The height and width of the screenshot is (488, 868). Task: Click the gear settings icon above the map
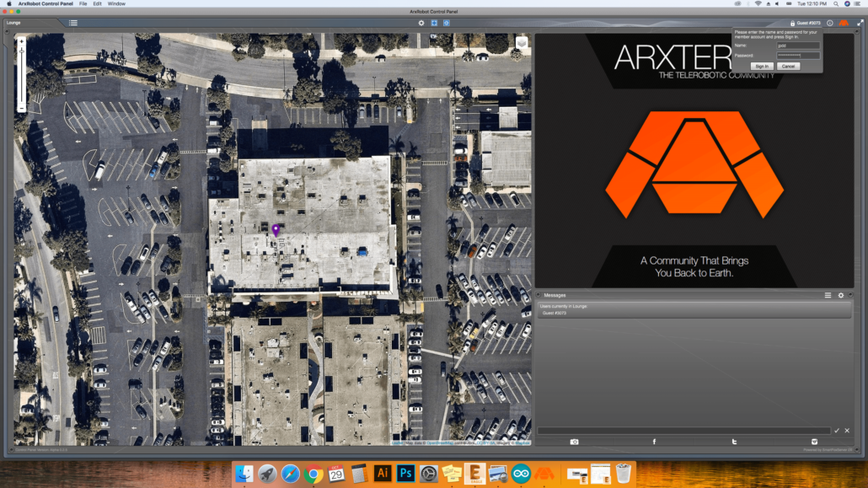(421, 23)
